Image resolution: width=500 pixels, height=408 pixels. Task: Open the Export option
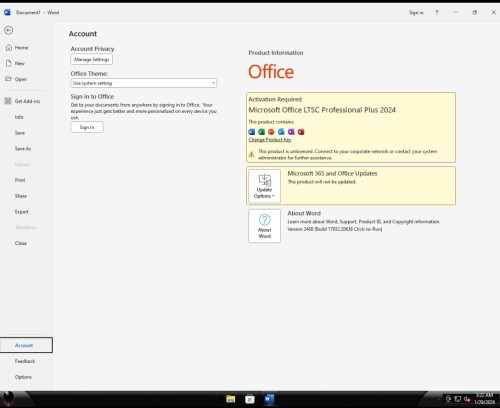click(x=21, y=212)
